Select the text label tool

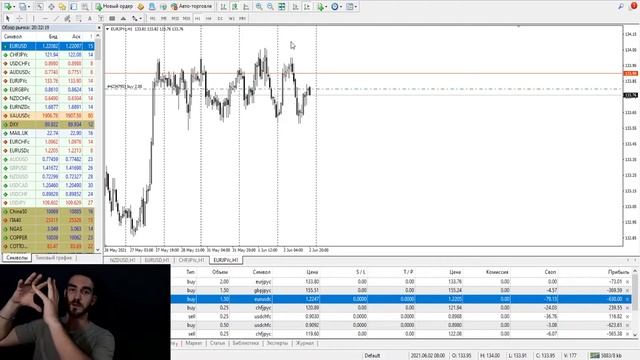101,18
